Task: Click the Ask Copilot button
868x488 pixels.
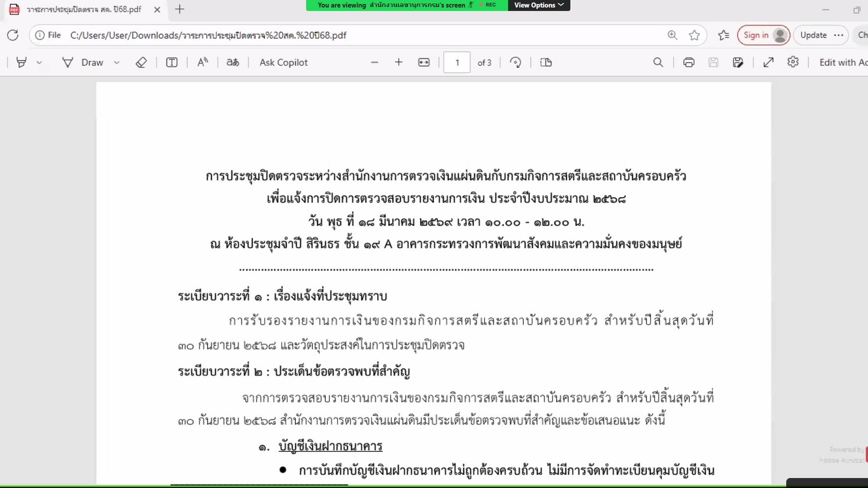Action: pos(283,63)
